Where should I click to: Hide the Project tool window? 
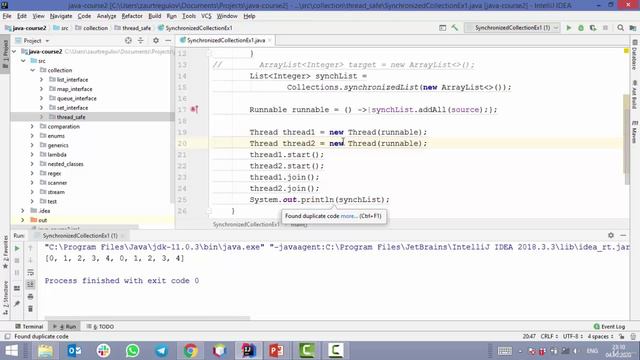click(x=168, y=40)
